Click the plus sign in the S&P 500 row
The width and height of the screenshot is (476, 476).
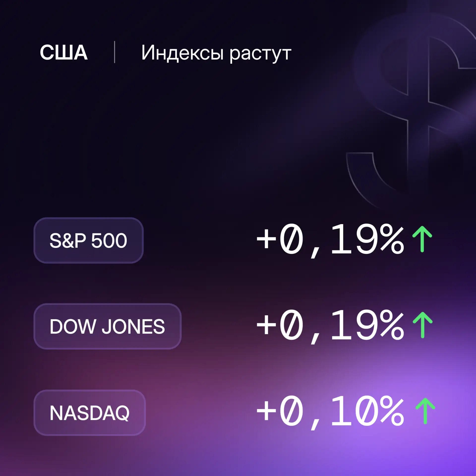click(x=266, y=239)
